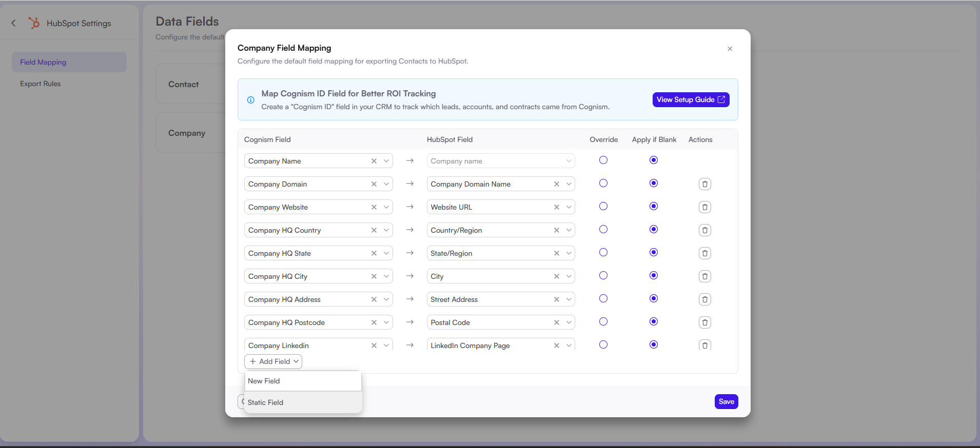
Task: Click the info icon in banner
Action: pyautogui.click(x=251, y=100)
